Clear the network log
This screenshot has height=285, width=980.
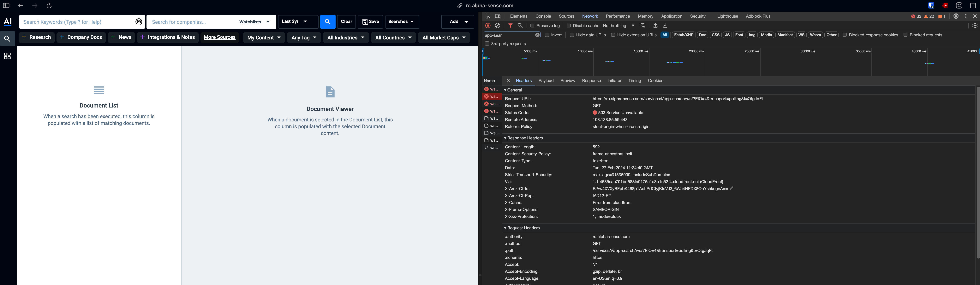pos(498,26)
